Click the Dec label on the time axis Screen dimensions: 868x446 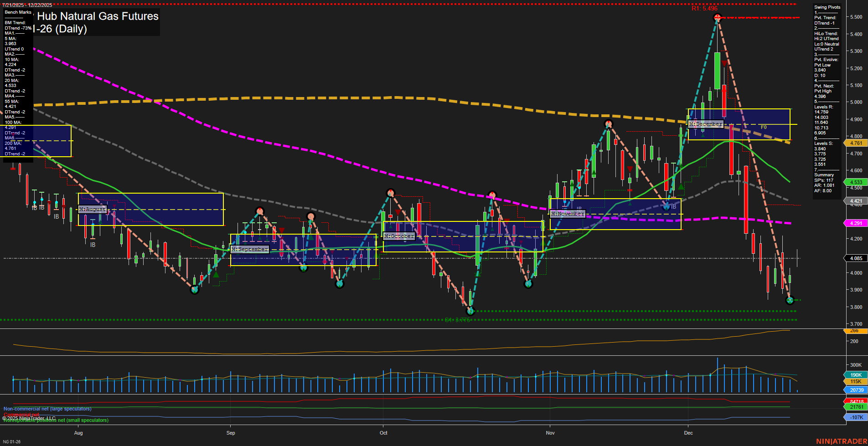click(687, 433)
